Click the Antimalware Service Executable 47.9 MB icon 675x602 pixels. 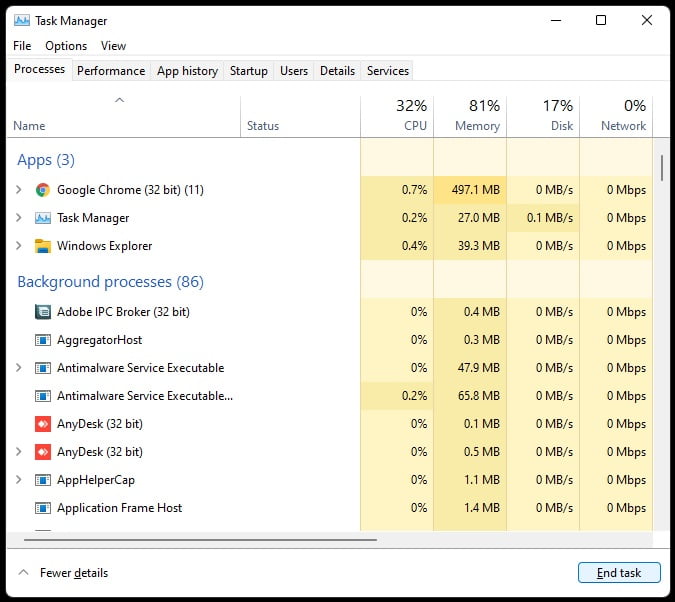tap(43, 368)
